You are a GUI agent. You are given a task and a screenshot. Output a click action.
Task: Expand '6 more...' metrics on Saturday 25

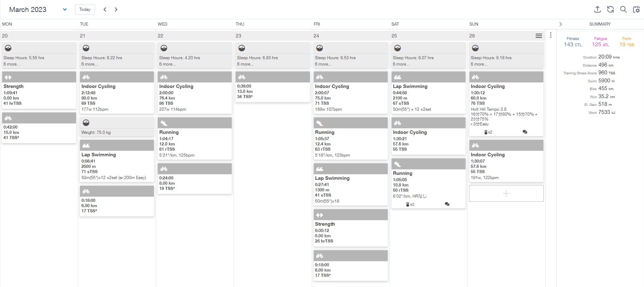(401, 64)
